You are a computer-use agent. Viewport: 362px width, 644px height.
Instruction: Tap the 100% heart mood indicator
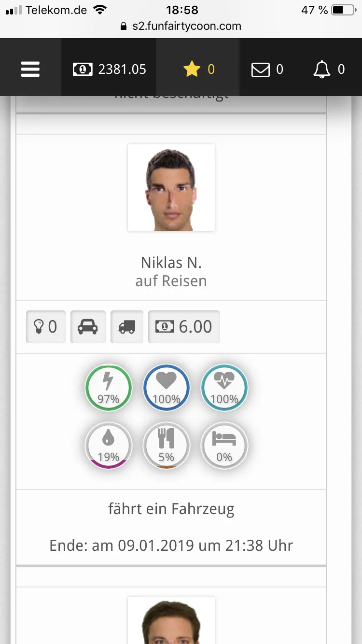click(167, 388)
